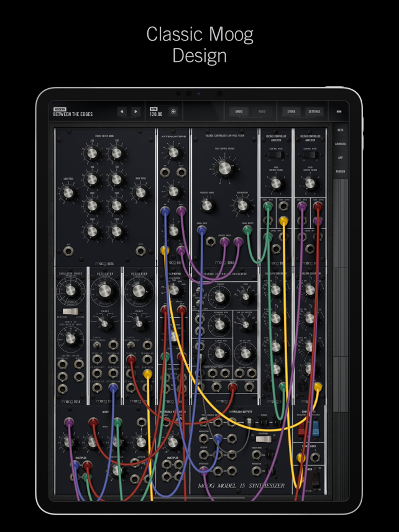
Task: Flip the Synch switch on second Oscillator
Action: point(130,345)
